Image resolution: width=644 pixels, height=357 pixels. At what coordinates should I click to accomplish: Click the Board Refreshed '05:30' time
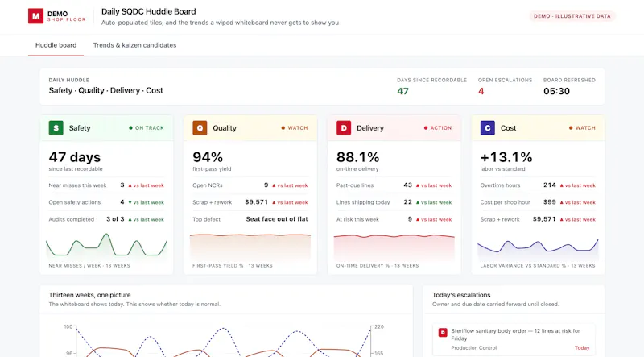(556, 91)
